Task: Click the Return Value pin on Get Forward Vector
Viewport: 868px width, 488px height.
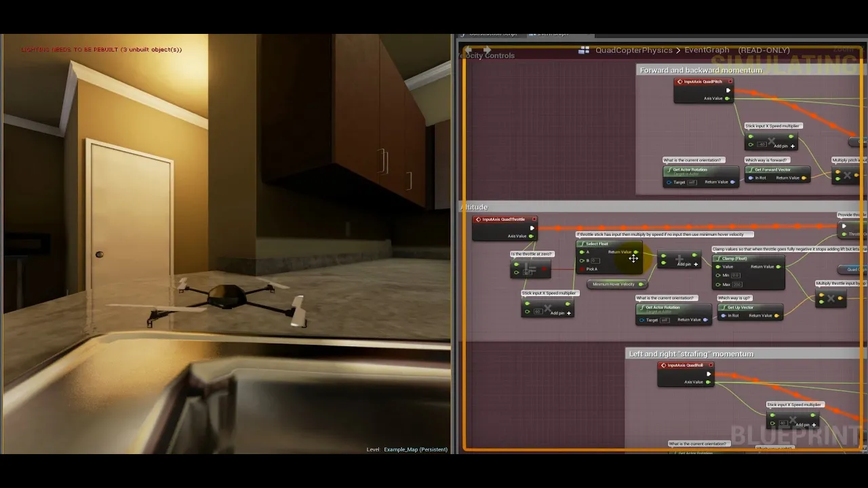Action: (x=804, y=178)
